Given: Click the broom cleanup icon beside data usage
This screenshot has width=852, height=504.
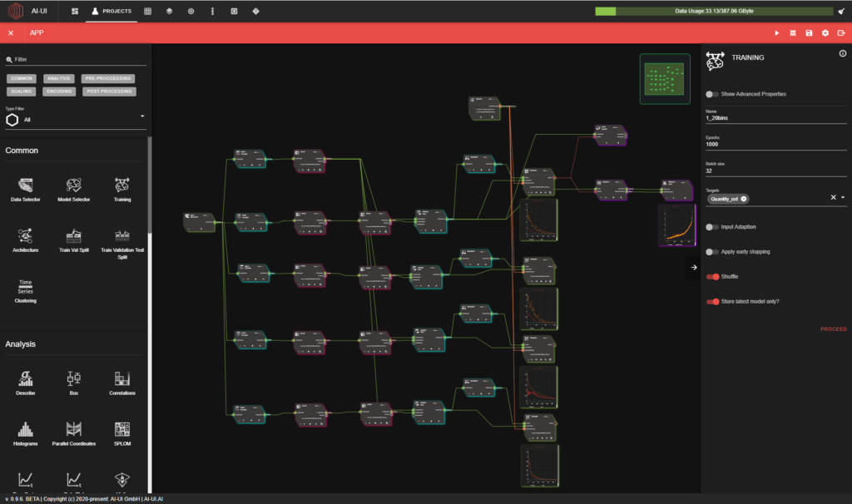Looking at the screenshot, I should pos(841,11).
